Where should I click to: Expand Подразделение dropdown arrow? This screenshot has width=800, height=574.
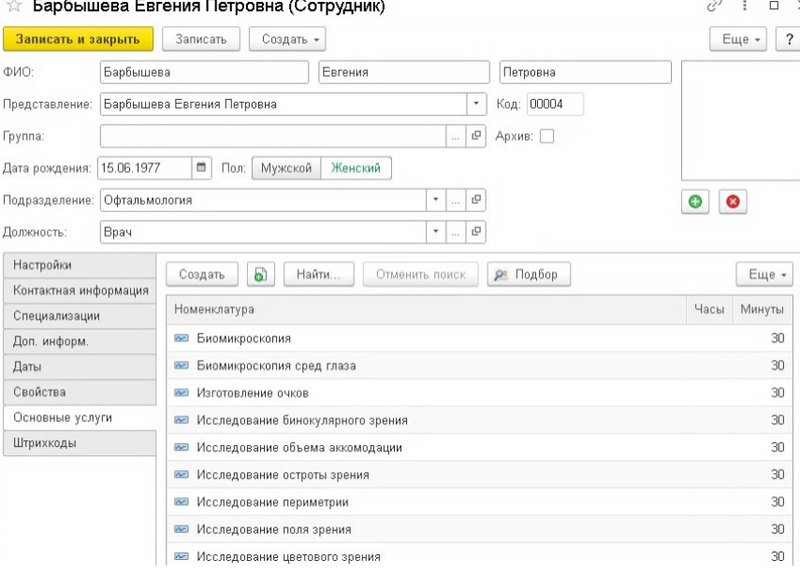point(435,200)
